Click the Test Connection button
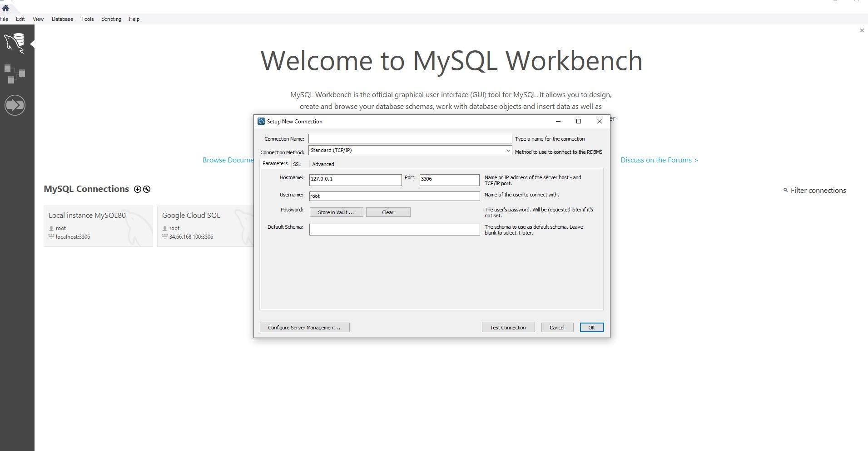This screenshot has height=451, width=868. (x=508, y=327)
